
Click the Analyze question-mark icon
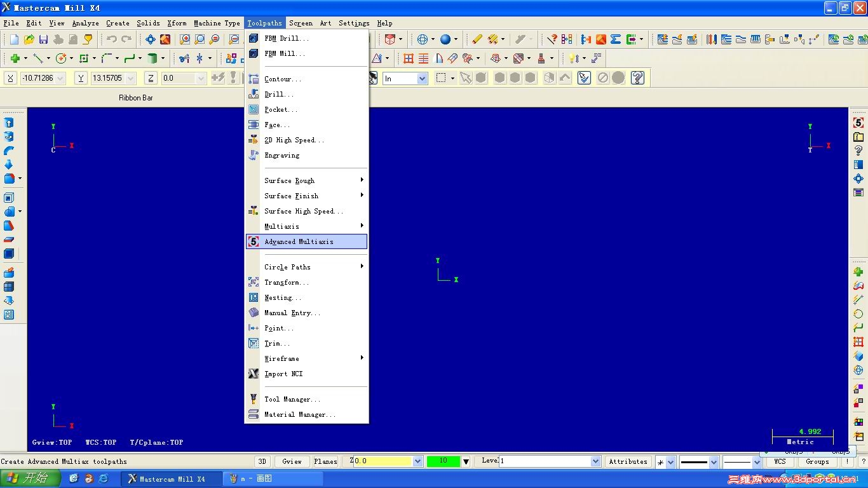(552, 39)
